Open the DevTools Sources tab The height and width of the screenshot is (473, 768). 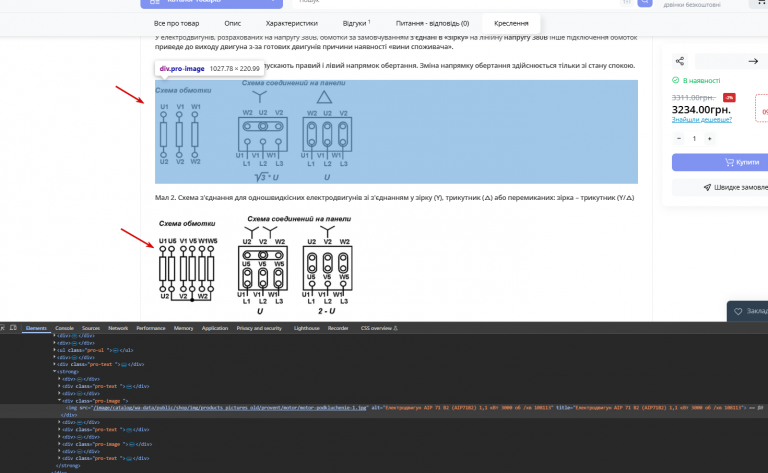pos(91,328)
